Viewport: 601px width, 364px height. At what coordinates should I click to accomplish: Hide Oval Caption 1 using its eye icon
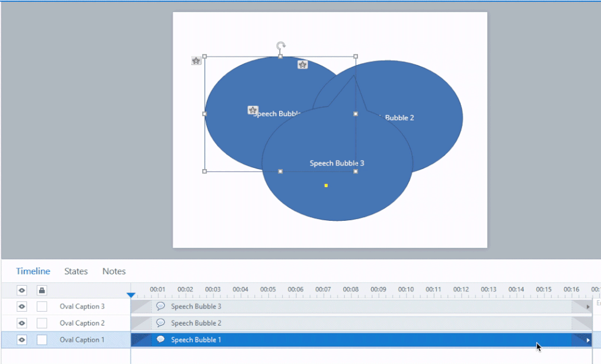[x=22, y=340]
